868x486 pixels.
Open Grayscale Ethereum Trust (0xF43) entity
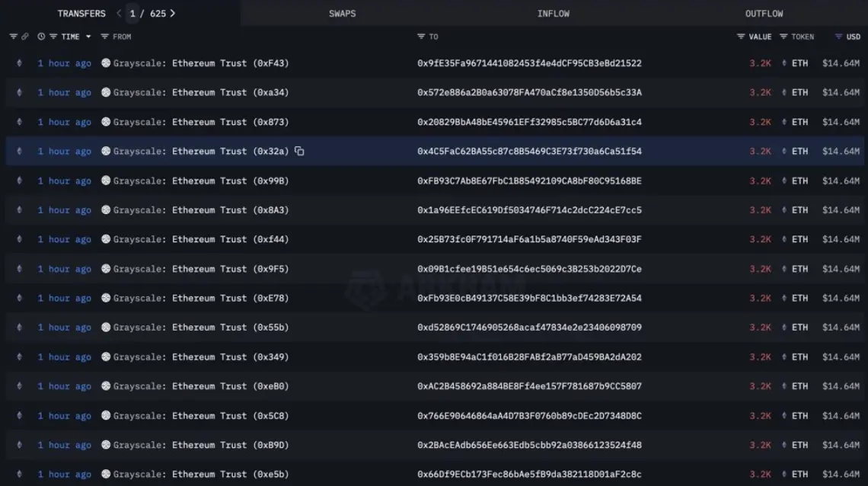(x=201, y=63)
